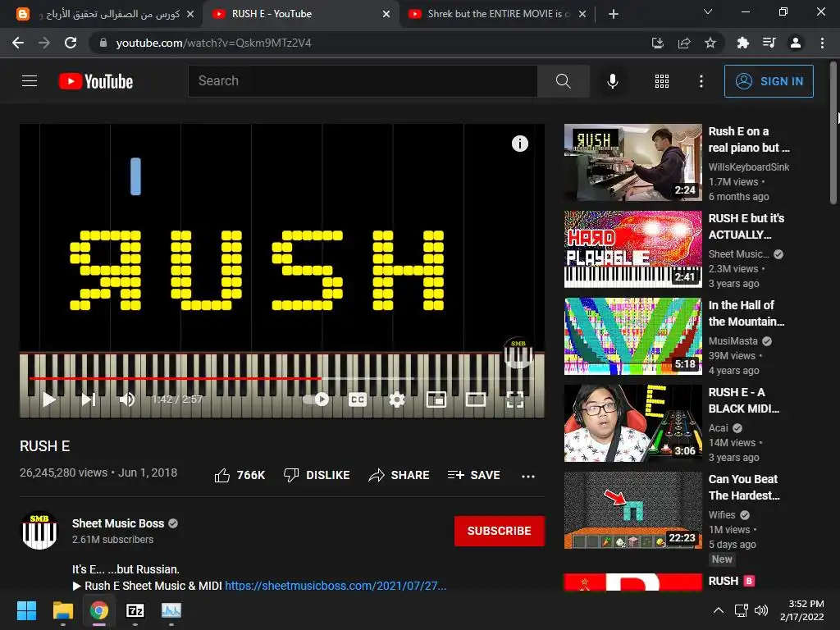Open Rush E on real piano thumbnail
Image resolution: width=840 pixels, height=630 pixels.
632,162
